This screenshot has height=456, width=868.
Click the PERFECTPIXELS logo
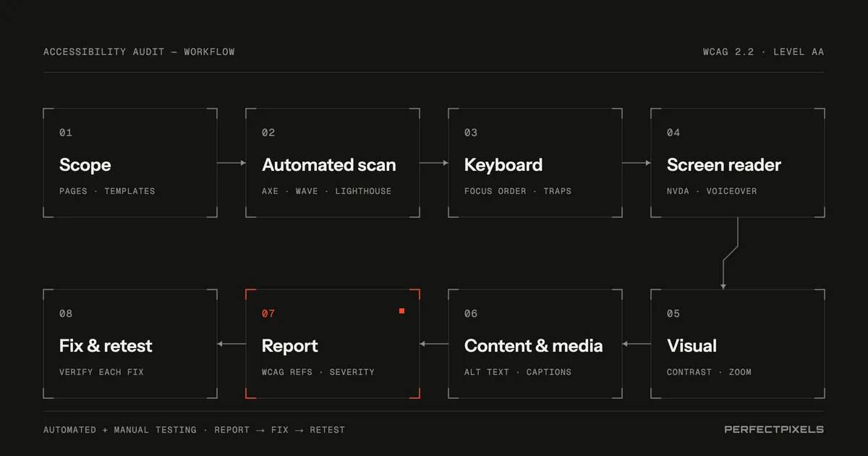click(774, 429)
